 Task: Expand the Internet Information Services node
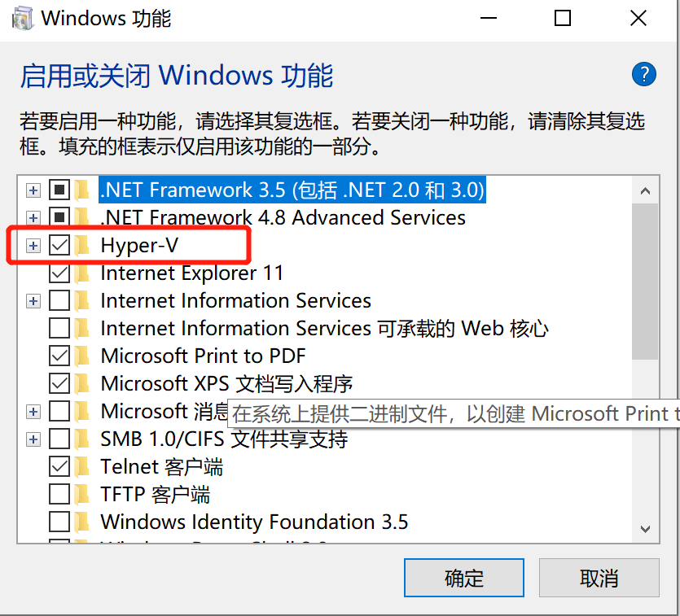[x=33, y=300]
